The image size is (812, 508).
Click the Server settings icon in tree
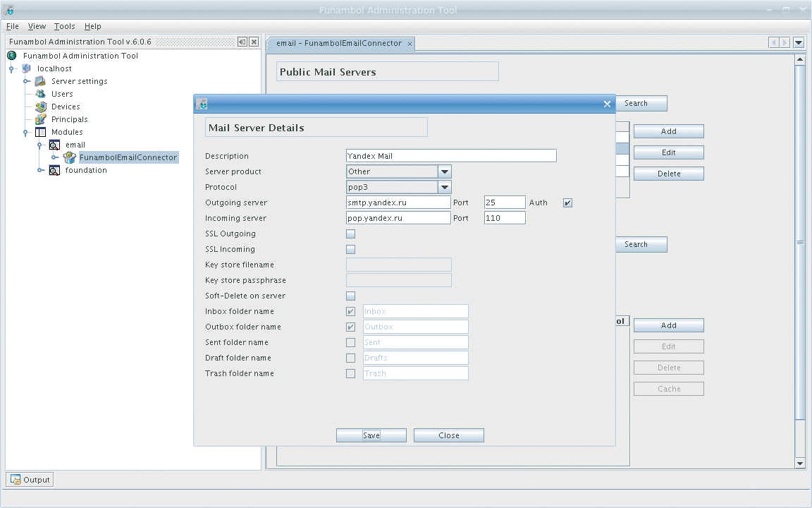(40, 81)
